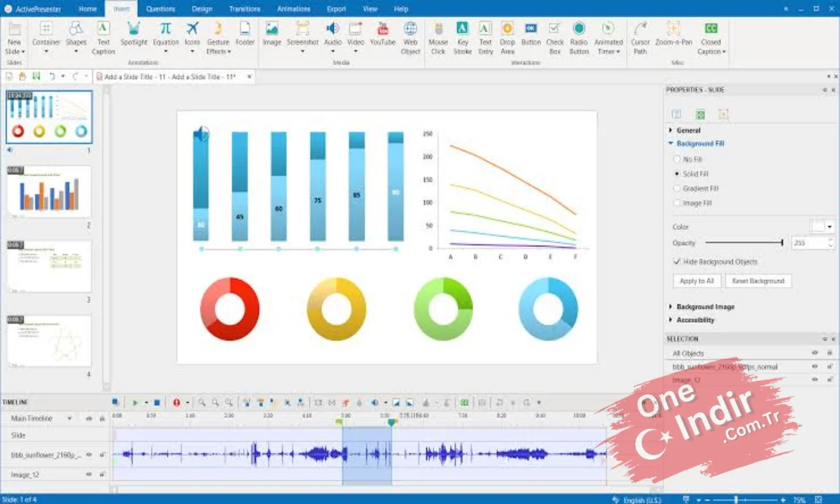840x504 pixels.
Task: Toggle visibility of All Objects in Selection
Action: pyautogui.click(x=815, y=353)
